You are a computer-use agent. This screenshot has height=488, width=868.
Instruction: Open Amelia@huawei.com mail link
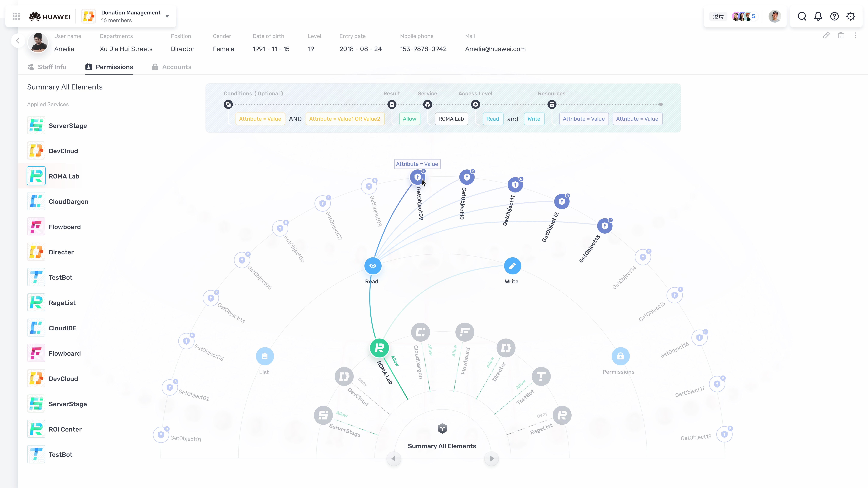click(x=495, y=49)
